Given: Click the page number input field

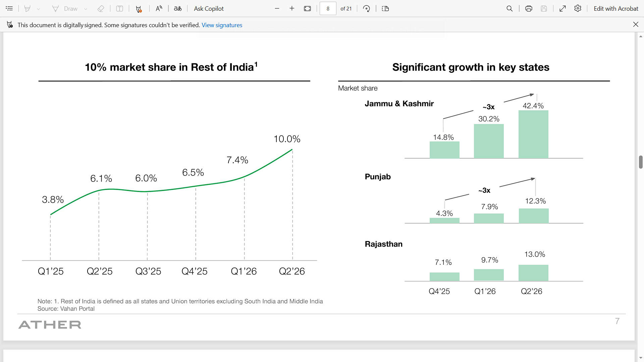Looking at the screenshot, I should (x=328, y=8).
